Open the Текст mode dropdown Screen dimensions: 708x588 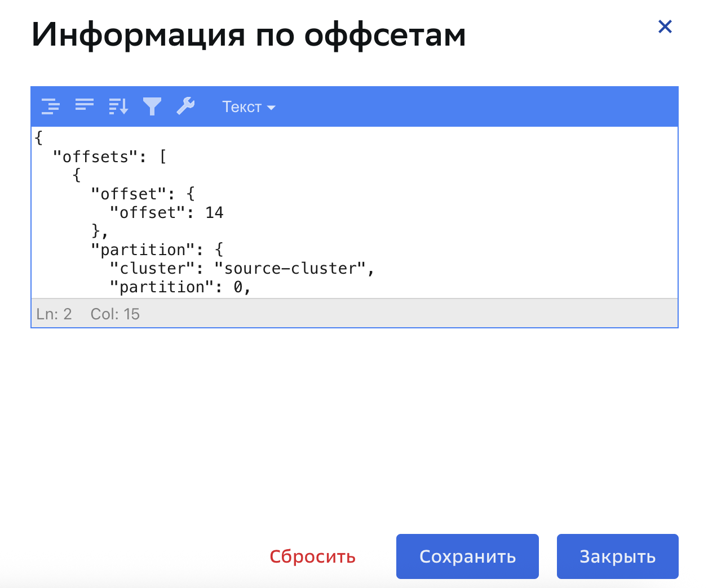(x=249, y=107)
